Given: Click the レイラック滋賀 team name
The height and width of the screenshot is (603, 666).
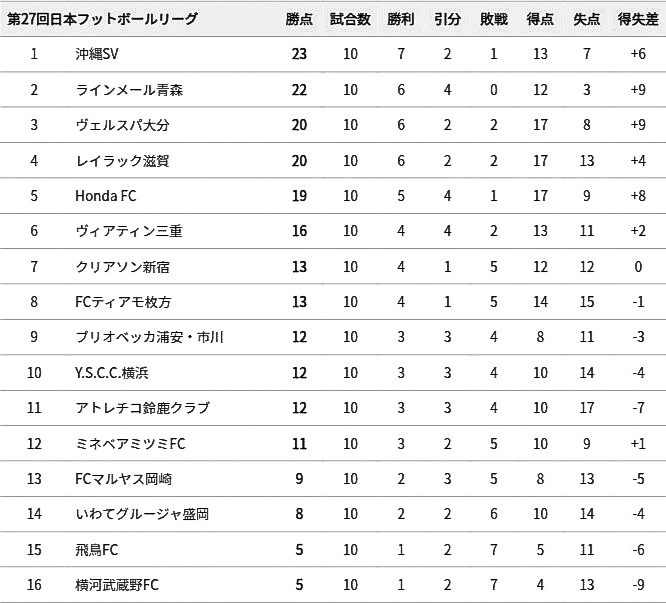Looking at the screenshot, I should 122,161.
